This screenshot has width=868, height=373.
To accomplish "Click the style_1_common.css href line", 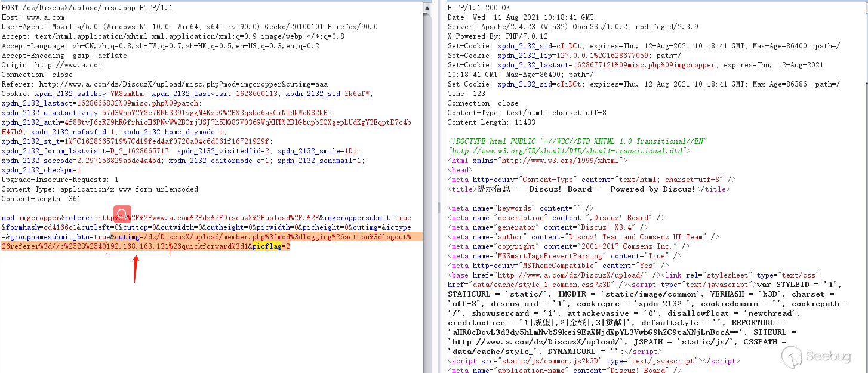I will pyautogui.click(x=535, y=285).
